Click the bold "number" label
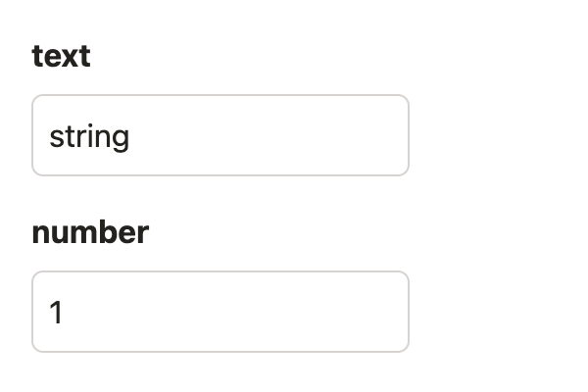588x392 pixels. (90, 233)
